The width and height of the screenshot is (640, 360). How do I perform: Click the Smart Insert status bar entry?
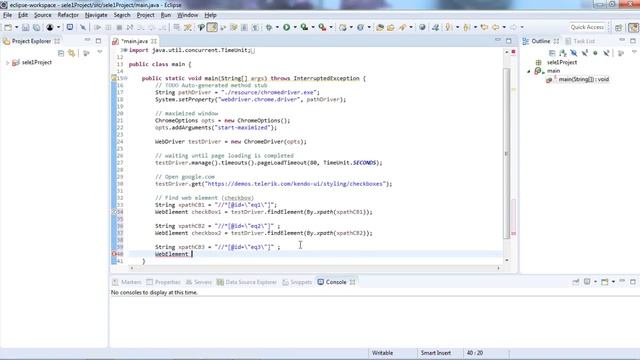click(x=436, y=353)
